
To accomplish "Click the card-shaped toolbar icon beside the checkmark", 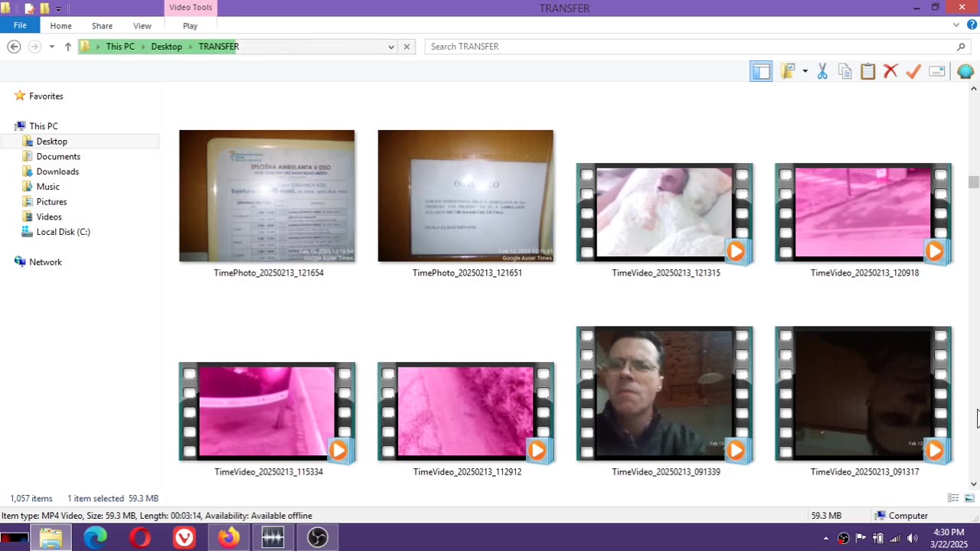I will pos(936,72).
